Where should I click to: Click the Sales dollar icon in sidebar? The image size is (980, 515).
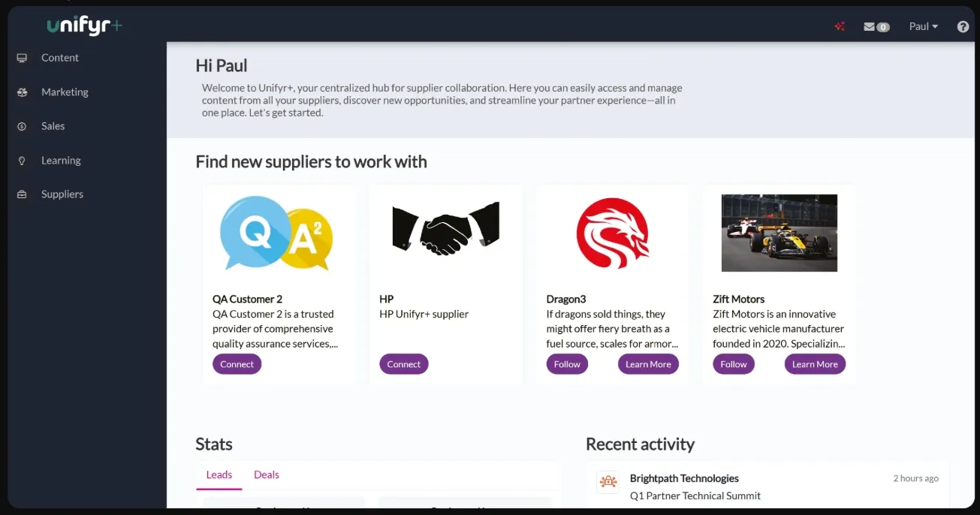click(23, 126)
